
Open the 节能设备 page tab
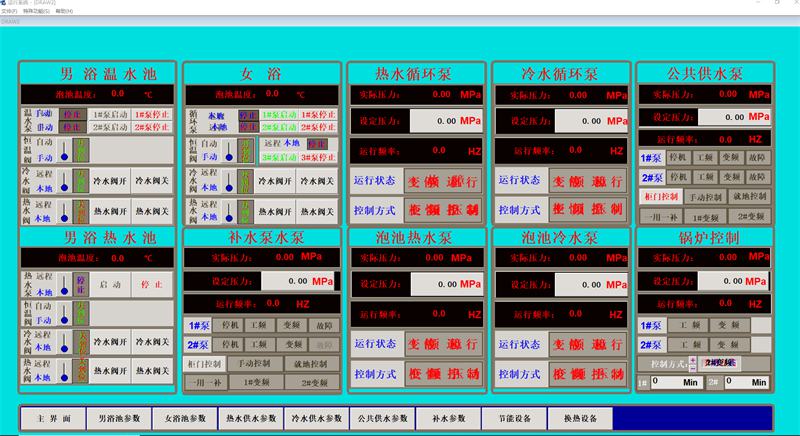pos(513,418)
